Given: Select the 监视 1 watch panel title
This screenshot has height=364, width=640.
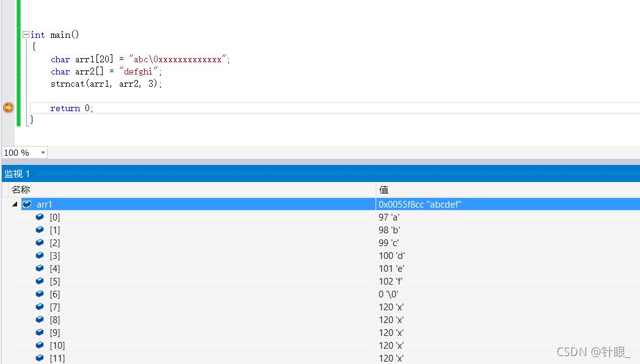Looking at the screenshot, I should click(x=17, y=174).
